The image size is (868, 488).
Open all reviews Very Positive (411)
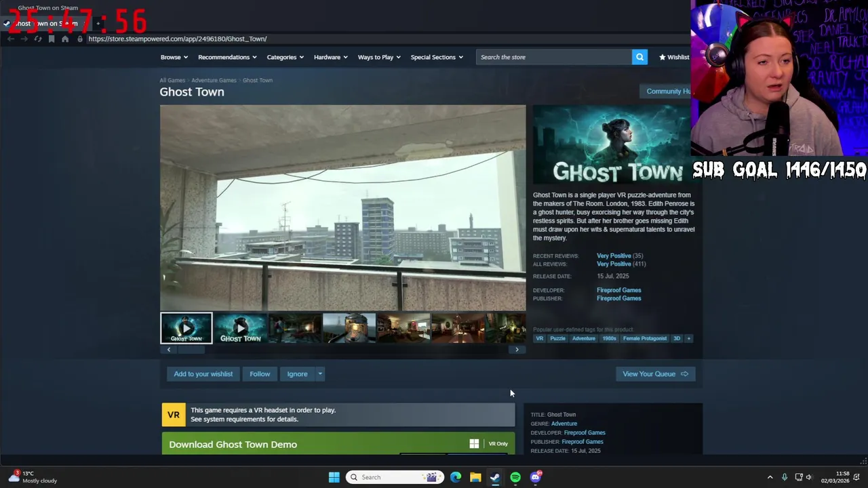[621, 264]
